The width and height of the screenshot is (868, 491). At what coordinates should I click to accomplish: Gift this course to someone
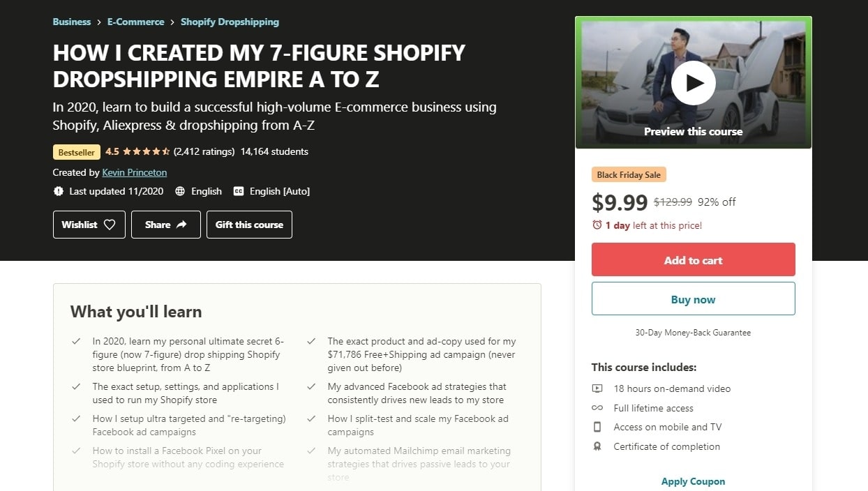[249, 225]
